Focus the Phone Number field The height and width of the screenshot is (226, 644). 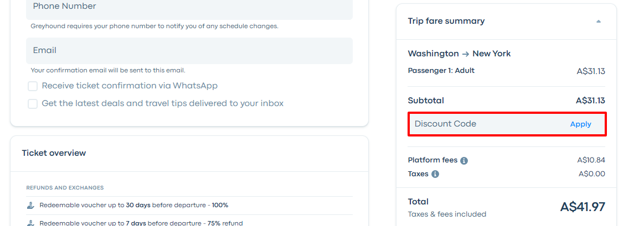tap(189, 7)
